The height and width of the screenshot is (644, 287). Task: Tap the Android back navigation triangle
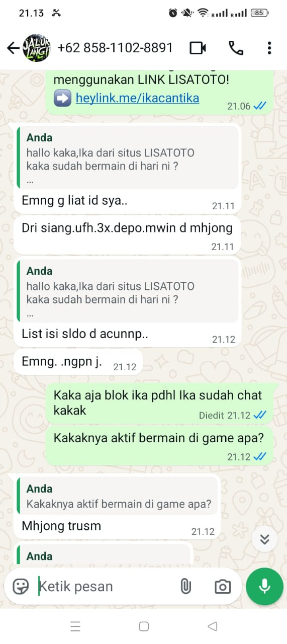click(213, 626)
